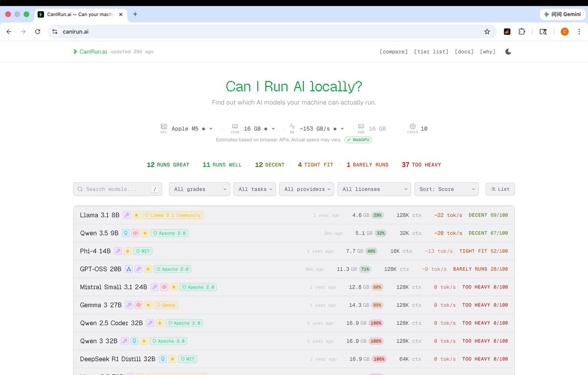Click the wrench badge on GPT-OSS 20B
Screen dimensions: 588x375
138,269
